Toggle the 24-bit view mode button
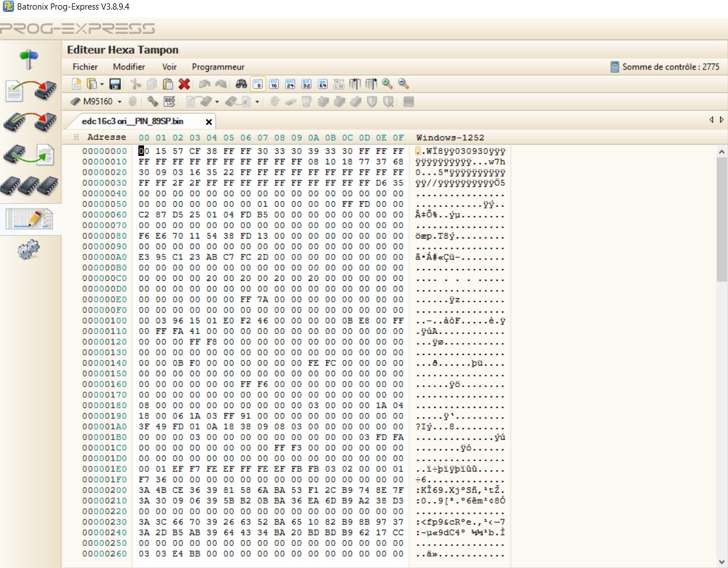This screenshot has height=568, width=728. 290,84
